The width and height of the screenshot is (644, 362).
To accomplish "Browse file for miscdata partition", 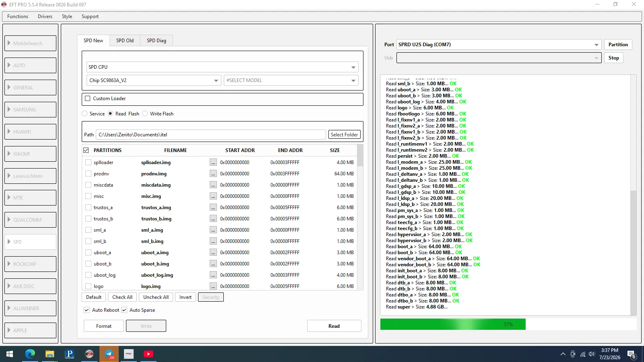I will click(x=213, y=185).
